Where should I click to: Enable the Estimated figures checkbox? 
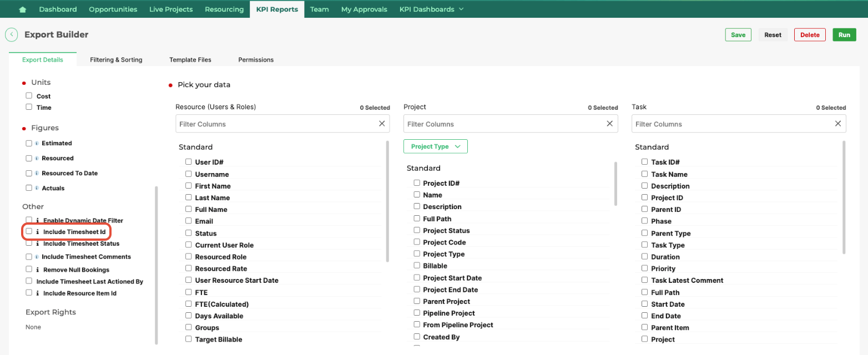coord(29,143)
